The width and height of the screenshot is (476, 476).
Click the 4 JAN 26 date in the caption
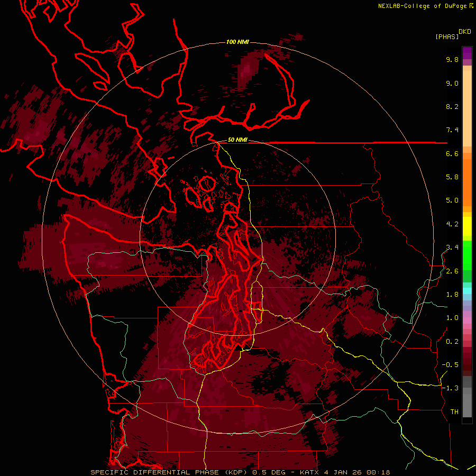click(343, 472)
